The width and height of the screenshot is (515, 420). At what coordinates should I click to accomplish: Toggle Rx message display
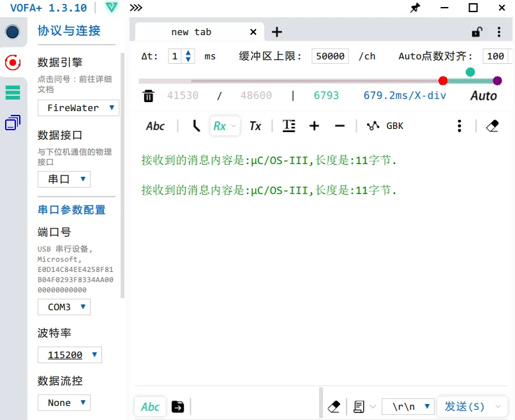(x=221, y=126)
